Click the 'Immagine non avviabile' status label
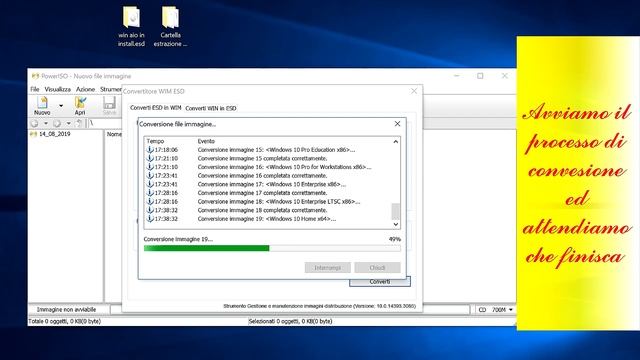The width and height of the screenshot is (640, 360). pyautogui.click(x=67, y=309)
